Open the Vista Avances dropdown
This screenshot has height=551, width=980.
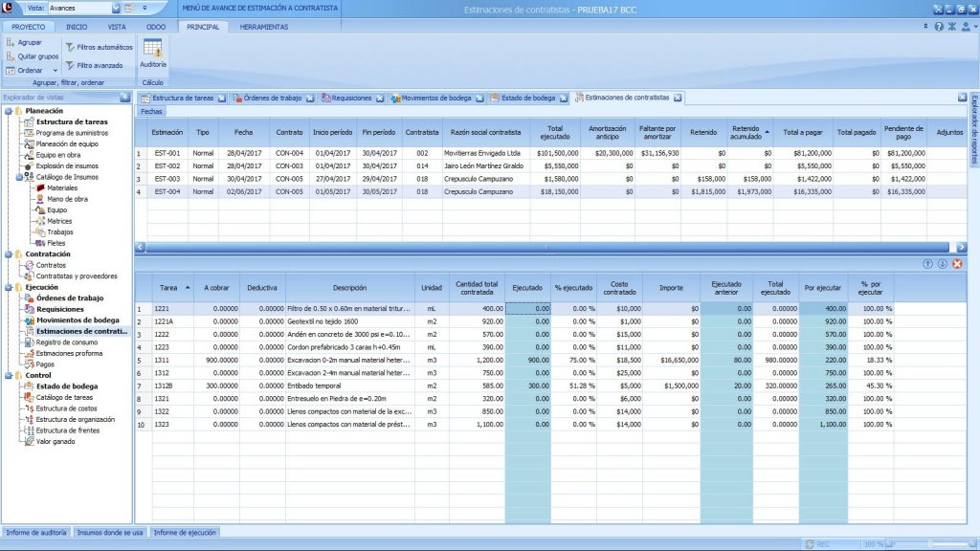tap(116, 8)
